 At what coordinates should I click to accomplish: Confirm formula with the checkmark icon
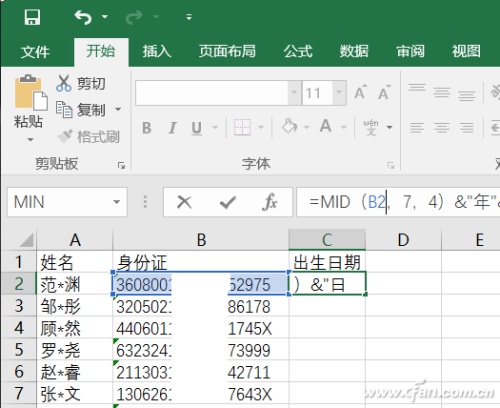coord(228,202)
